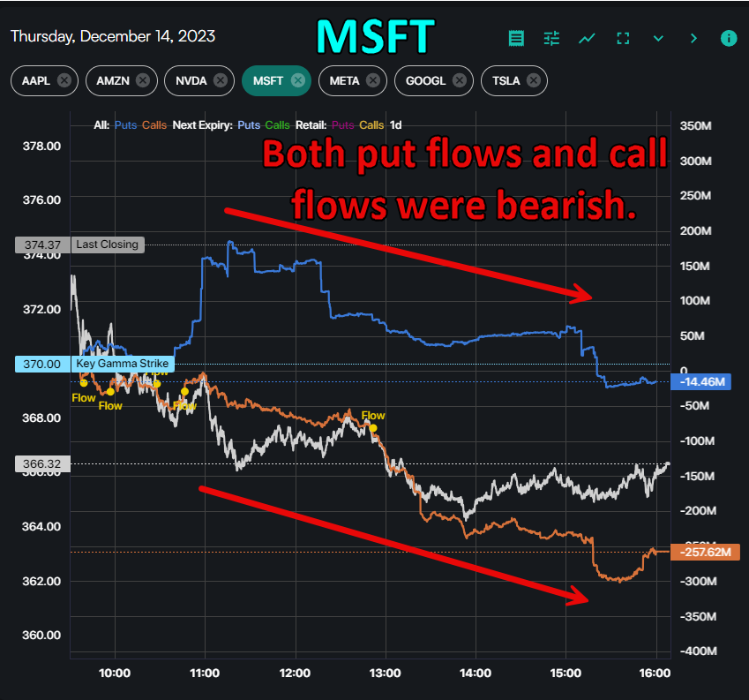The image size is (749, 700).
Task: Go to next day arrow
Action: 693,38
